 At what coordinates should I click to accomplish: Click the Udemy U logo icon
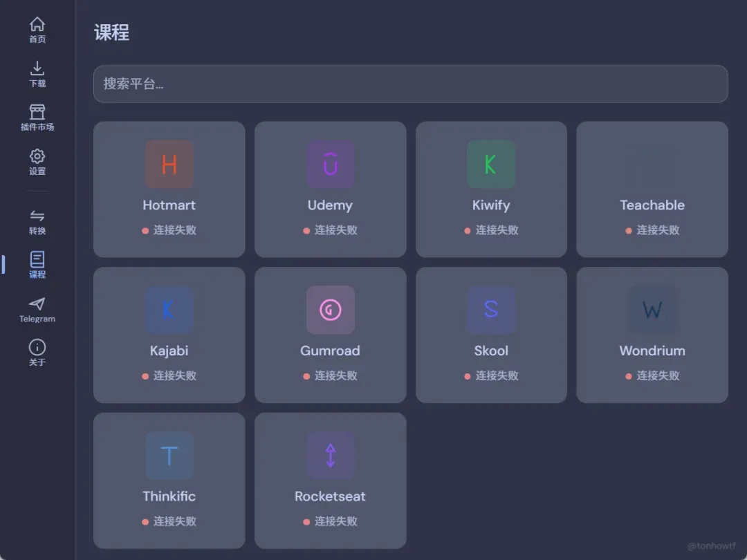pos(330,165)
